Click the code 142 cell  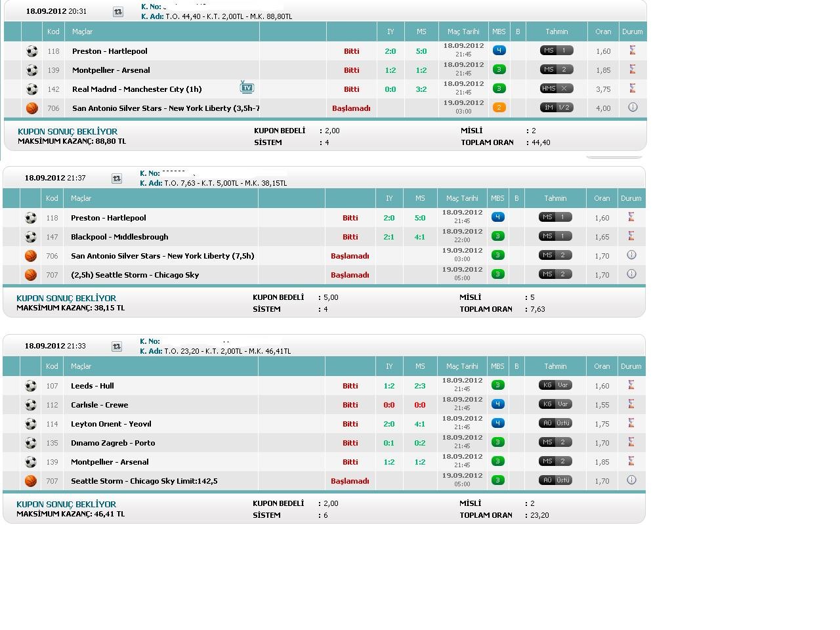pos(53,89)
